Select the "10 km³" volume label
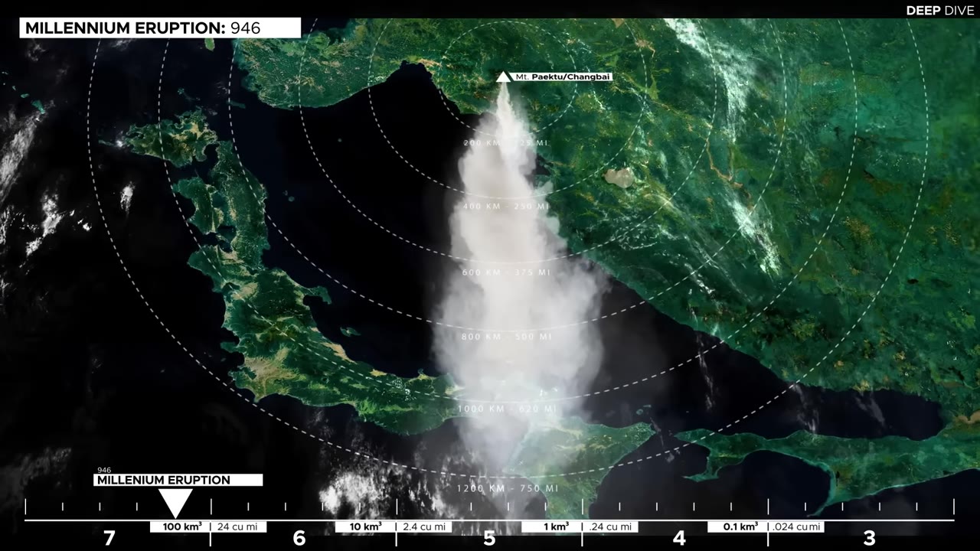Image resolution: width=980 pixels, height=551 pixels. click(366, 527)
